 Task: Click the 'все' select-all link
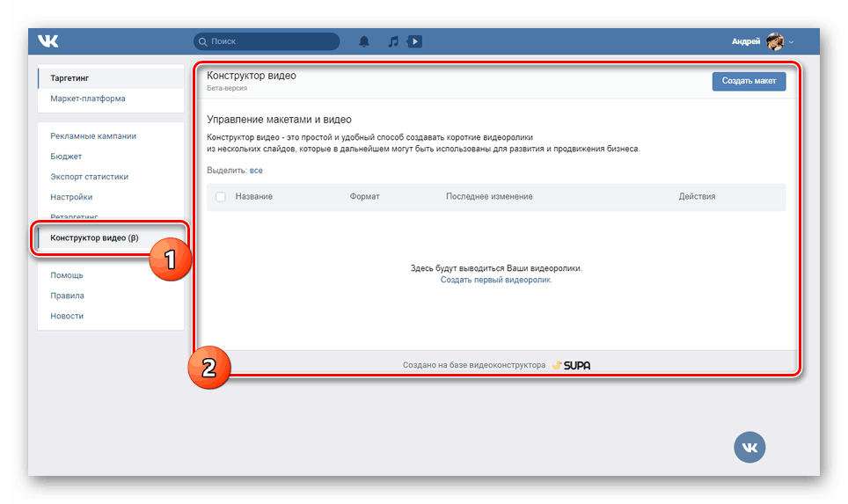256,171
